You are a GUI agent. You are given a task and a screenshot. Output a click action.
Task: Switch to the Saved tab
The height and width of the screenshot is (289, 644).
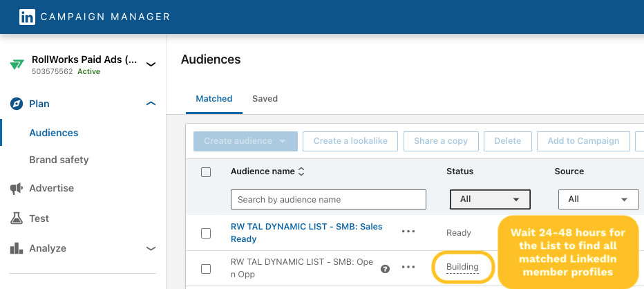click(265, 99)
